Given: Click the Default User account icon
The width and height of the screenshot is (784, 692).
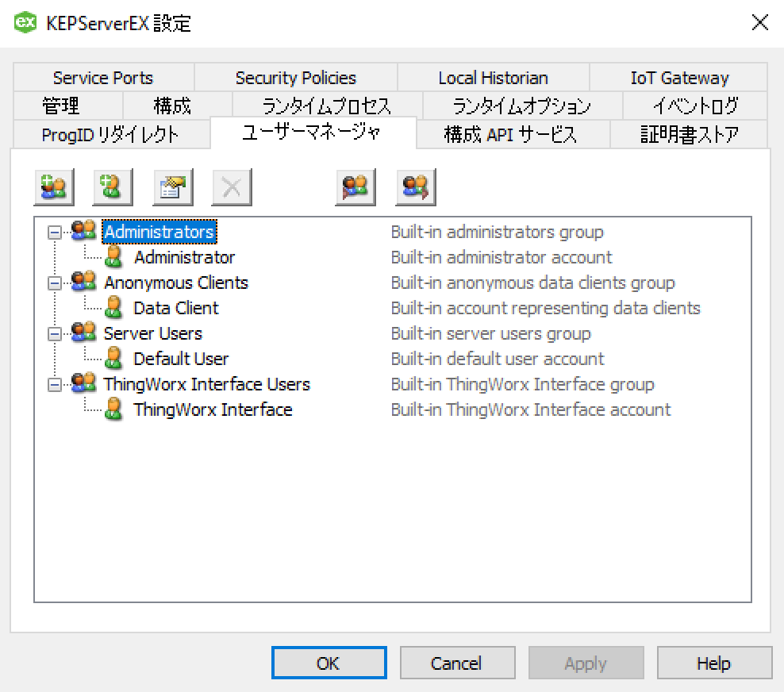Looking at the screenshot, I should (x=114, y=358).
